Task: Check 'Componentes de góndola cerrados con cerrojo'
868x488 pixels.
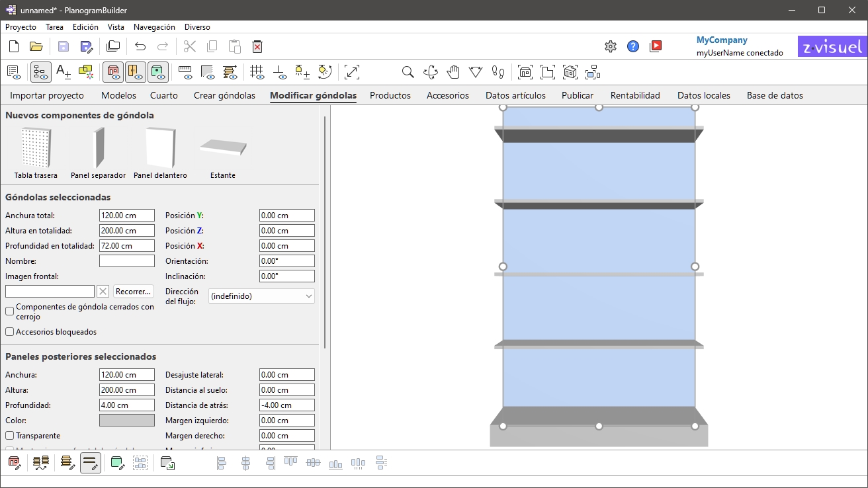Action: [9, 311]
